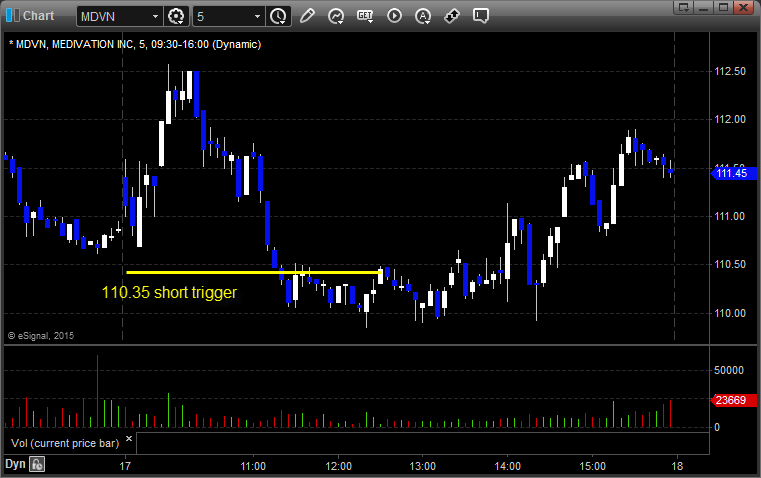Expand the MDVN symbol dropdown arrow

coord(155,16)
